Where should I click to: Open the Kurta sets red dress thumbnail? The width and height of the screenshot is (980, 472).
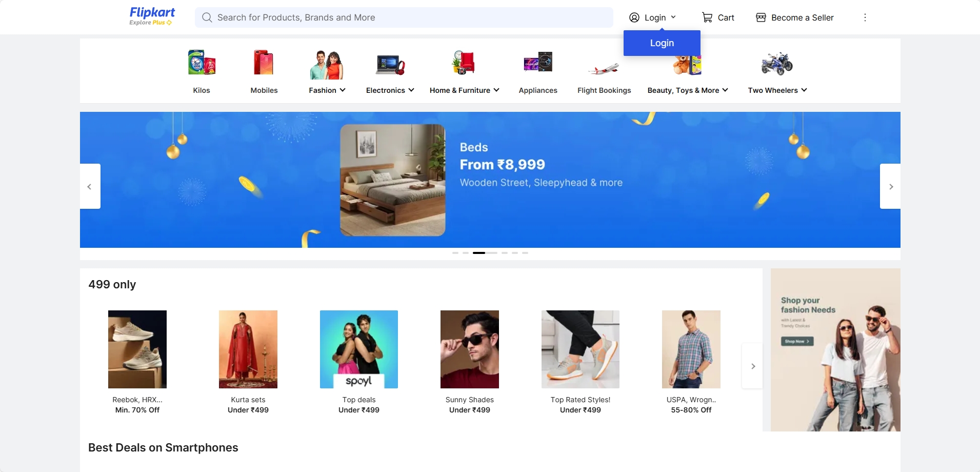248,349
